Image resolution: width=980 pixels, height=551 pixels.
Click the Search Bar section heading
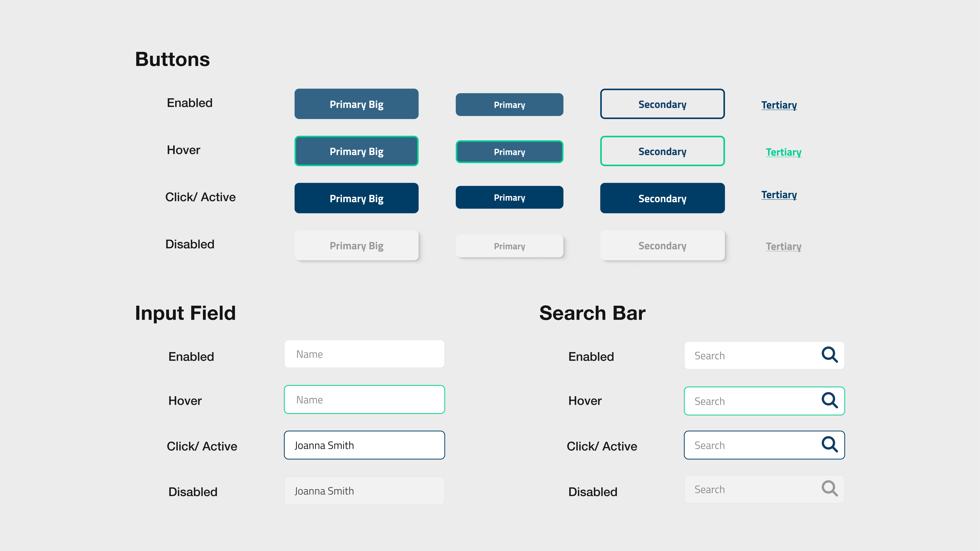592,313
